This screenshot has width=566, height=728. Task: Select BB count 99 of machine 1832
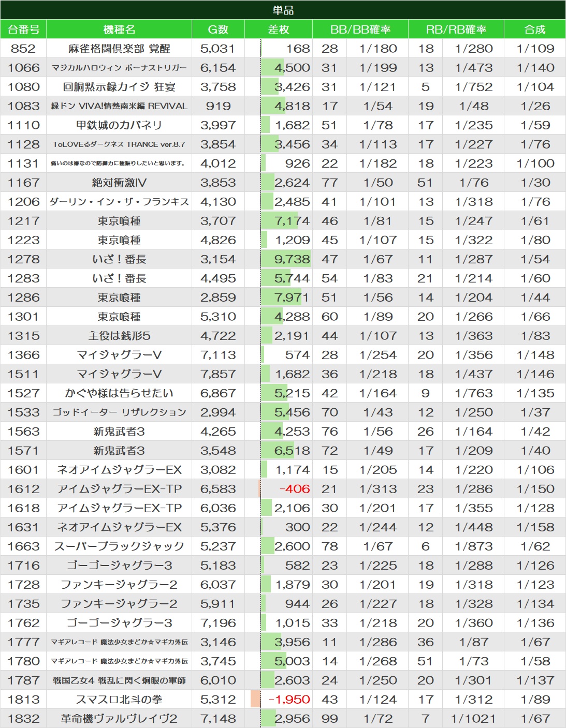tap(329, 719)
